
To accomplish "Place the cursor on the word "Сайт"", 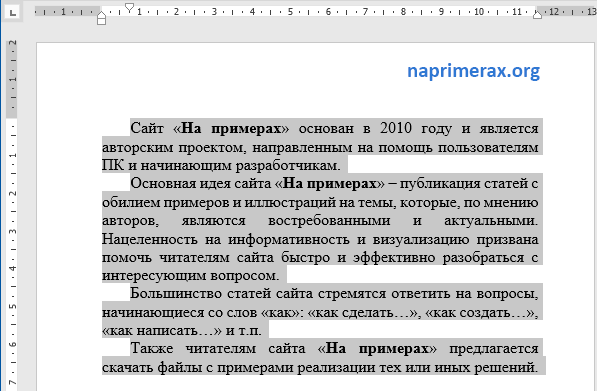I will click(147, 128).
